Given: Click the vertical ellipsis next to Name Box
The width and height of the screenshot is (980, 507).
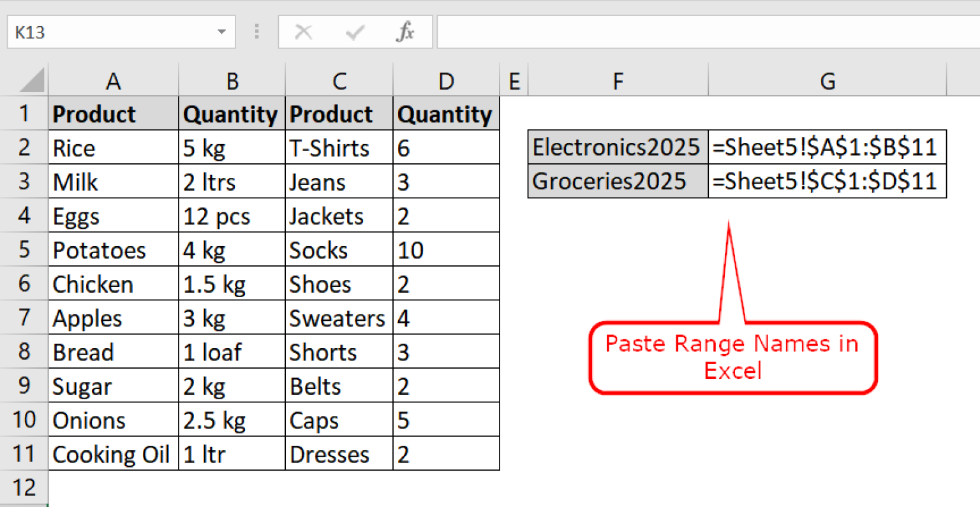Looking at the screenshot, I should pyautogui.click(x=256, y=32).
